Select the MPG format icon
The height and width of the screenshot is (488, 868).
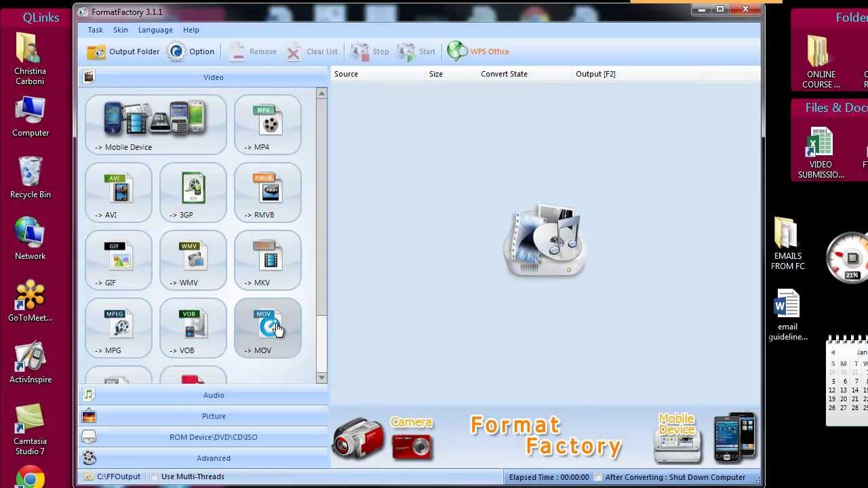point(119,328)
